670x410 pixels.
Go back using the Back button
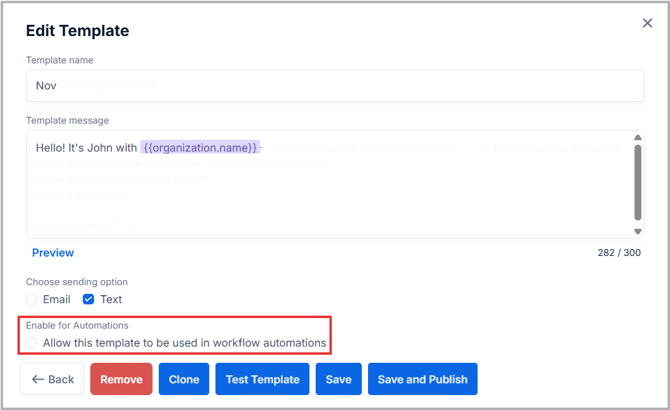pos(52,379)
